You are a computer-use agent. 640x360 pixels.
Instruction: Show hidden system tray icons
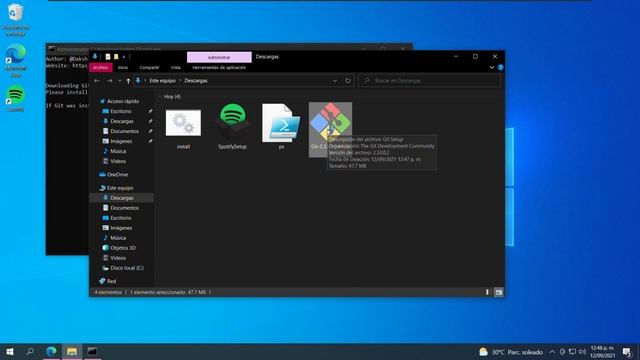552,352
